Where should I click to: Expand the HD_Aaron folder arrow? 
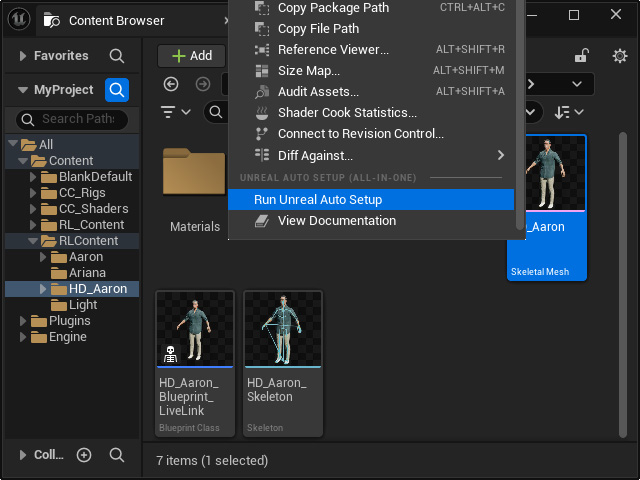click(43, 289)
